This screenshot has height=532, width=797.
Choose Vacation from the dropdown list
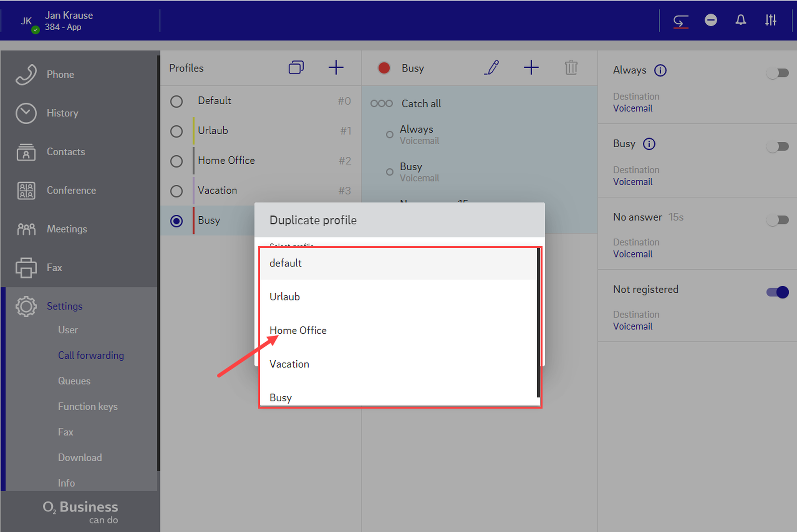(289, 364)
